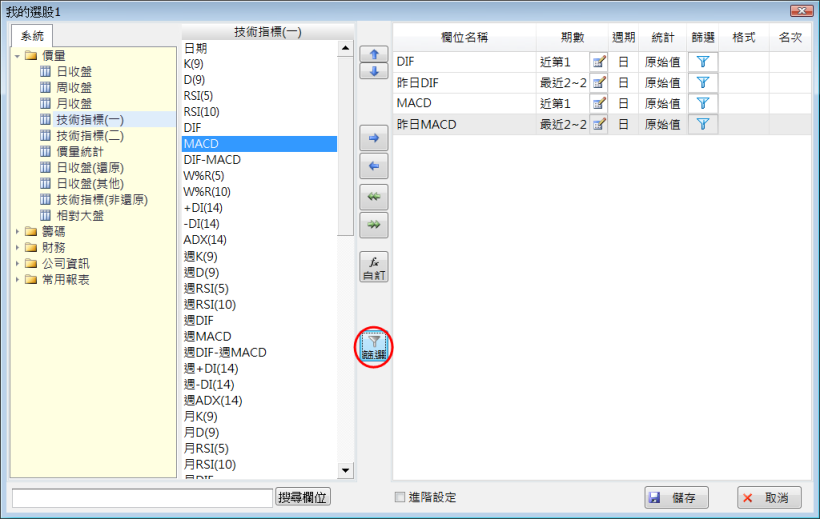This screenshot has height=519, width=820.
Task: Click the 自訂 custom formula icon
Action: pos(373,267)
